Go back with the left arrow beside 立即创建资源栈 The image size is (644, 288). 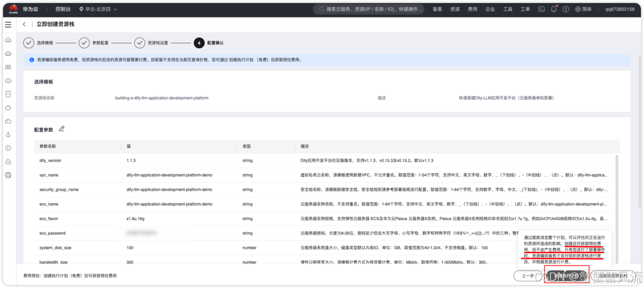[x=24, y=24]
